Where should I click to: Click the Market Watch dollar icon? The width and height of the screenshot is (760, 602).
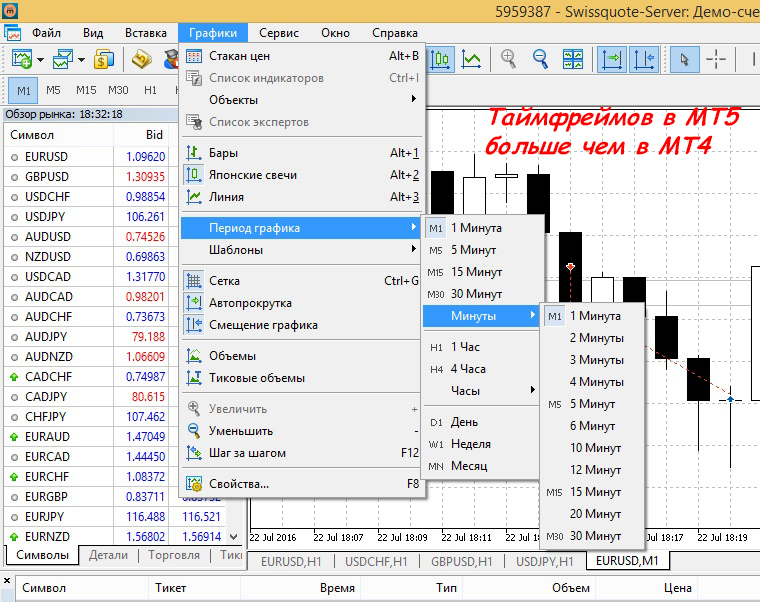(104, 60)
